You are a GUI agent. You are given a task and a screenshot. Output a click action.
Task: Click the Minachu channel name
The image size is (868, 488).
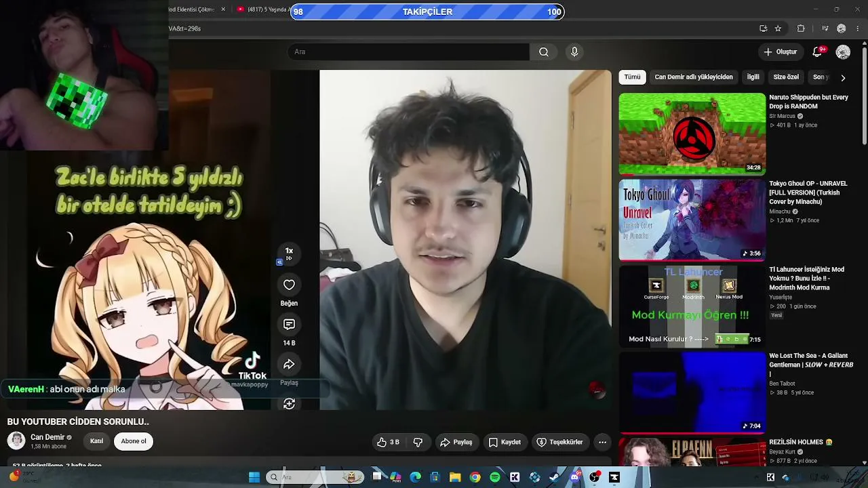point(780,211)
